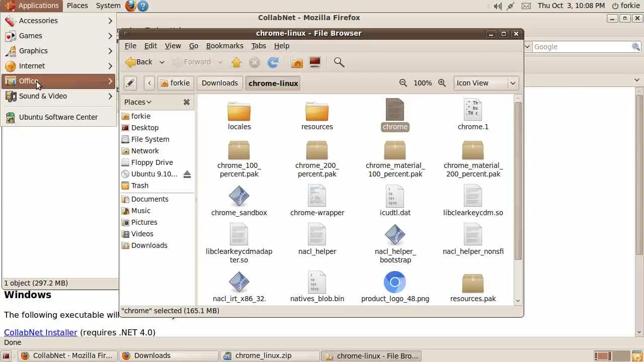Open Help icon in top panel
The width and height of the screenshot is (644, 362).
click(143, 6)
